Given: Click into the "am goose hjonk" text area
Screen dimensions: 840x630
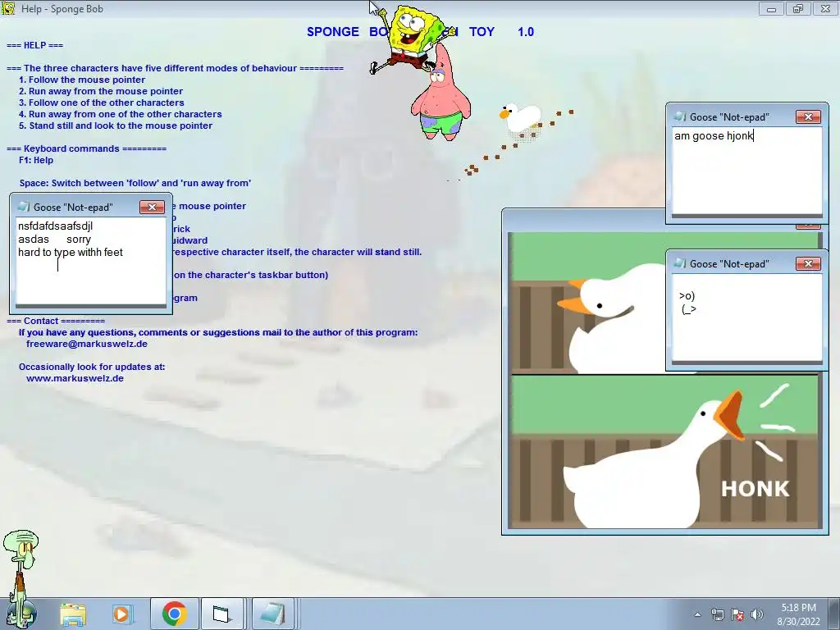Looking at the screenshot, I should [746, 171].
